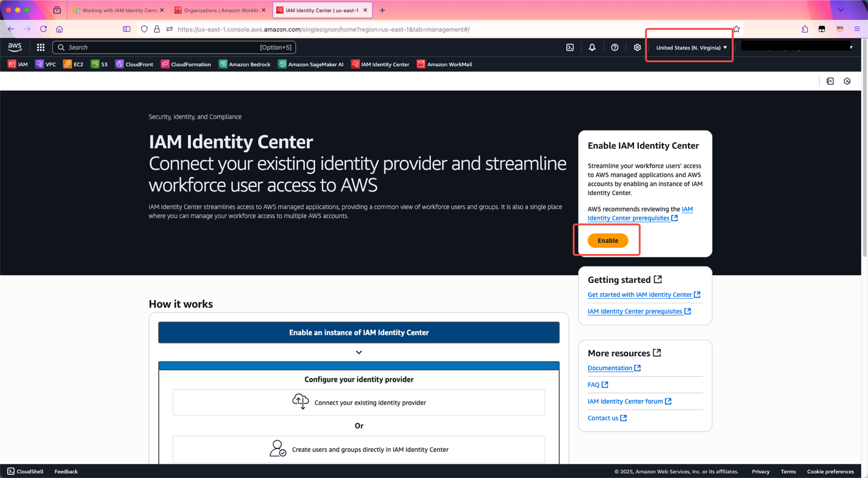Open the VPC favorite shortcut
Viewport: 868px width, 478px height.
45,64
